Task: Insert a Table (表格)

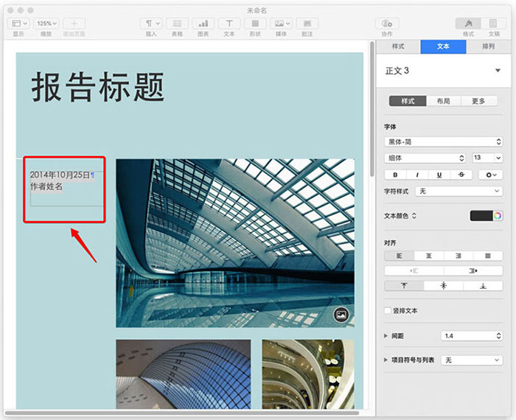Action: click(177, 24)
